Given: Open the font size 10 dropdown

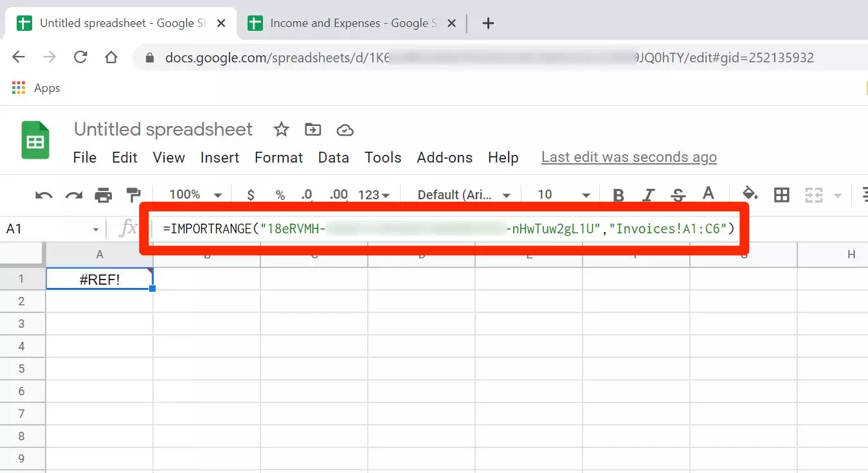Looking at the screenshot, I should click(563, 195).
